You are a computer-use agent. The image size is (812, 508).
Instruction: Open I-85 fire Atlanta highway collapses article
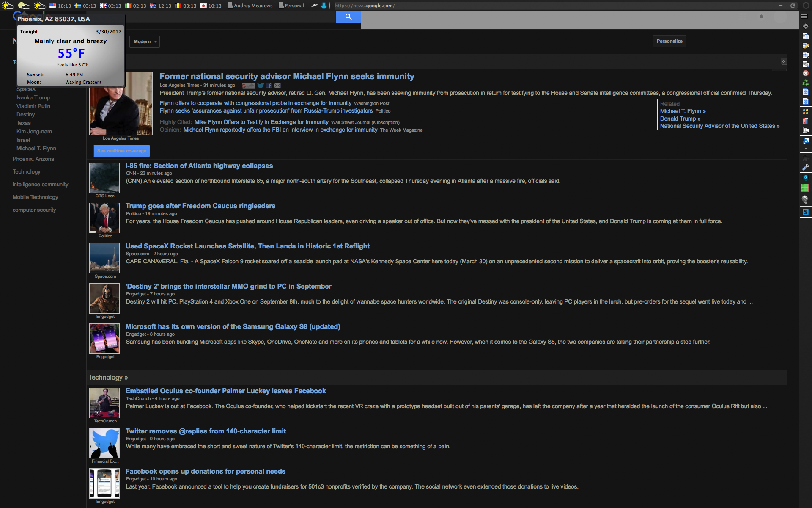tap(199, 166)
